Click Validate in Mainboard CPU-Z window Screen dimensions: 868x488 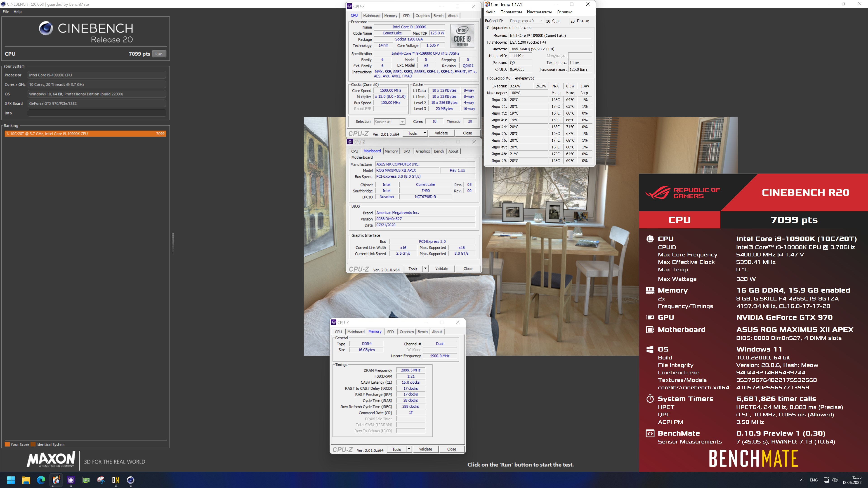point(442,269)
